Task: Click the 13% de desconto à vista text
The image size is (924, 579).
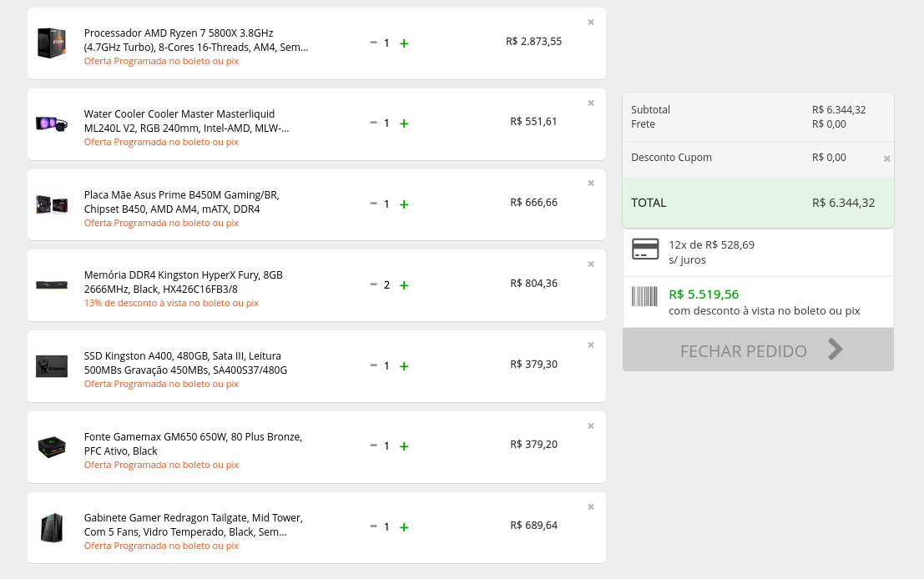Action: 171,304
